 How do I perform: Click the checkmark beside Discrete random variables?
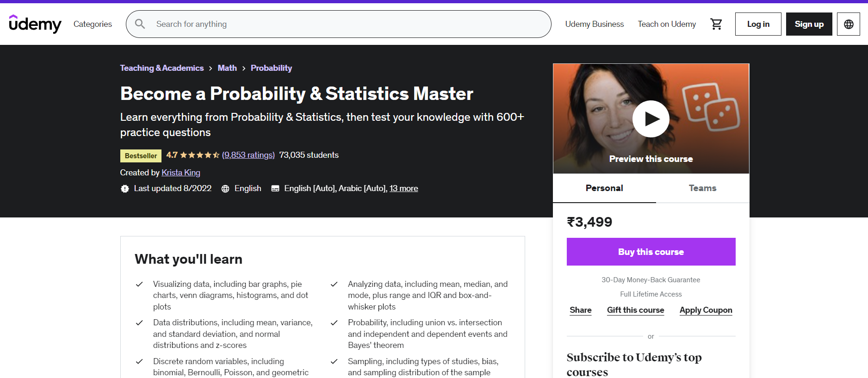point(139,361)
